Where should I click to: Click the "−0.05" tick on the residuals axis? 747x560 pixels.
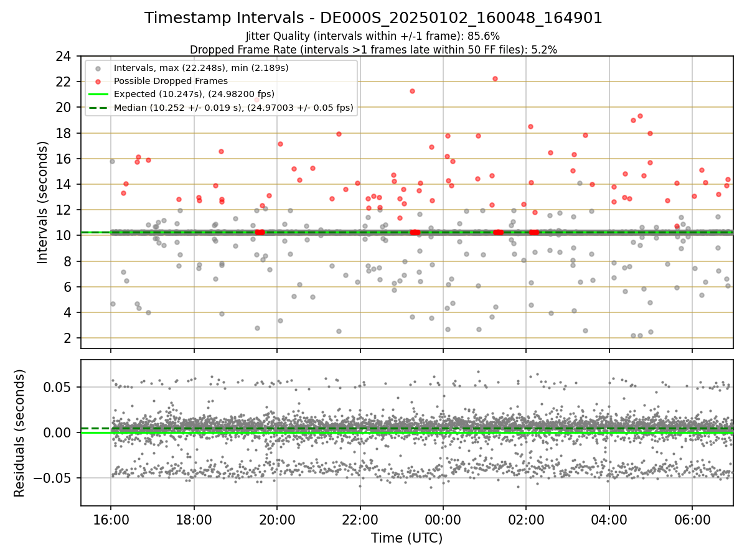coord(54,478)
